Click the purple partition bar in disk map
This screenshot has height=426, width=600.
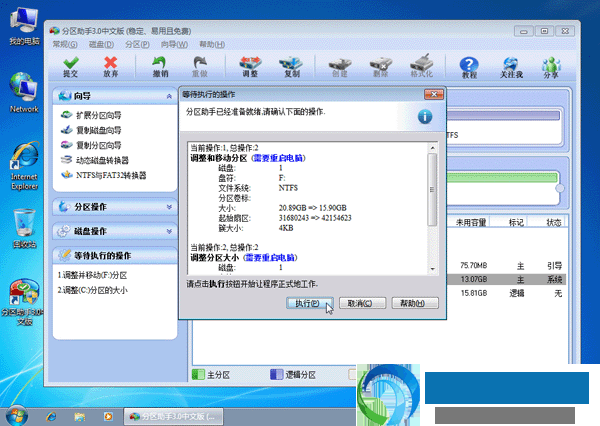(x=503, y=116)
